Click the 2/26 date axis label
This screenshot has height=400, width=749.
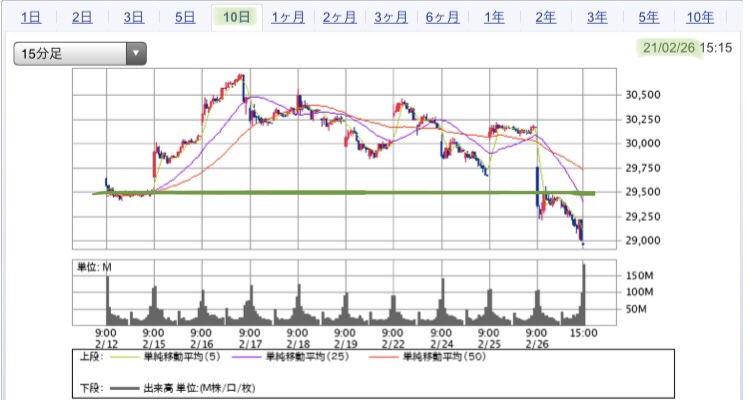tap(537, 344)
